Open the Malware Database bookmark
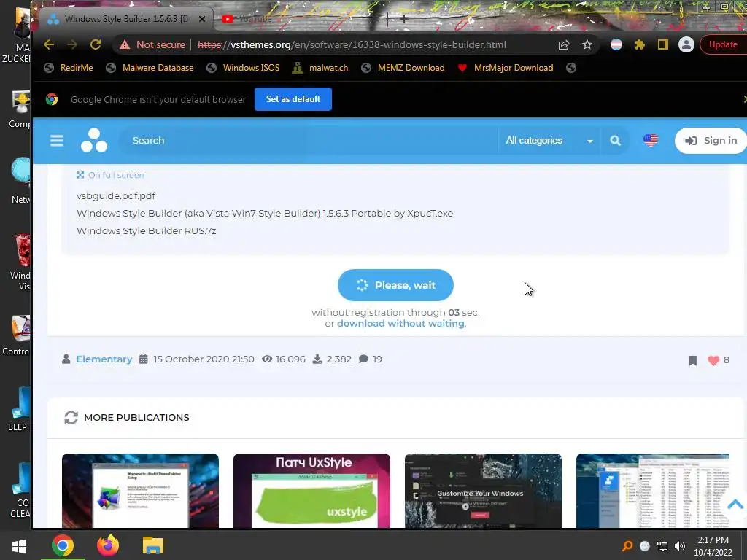Viewport: 747px width, 560px height. pyautogui.click(x=150, y=68)
